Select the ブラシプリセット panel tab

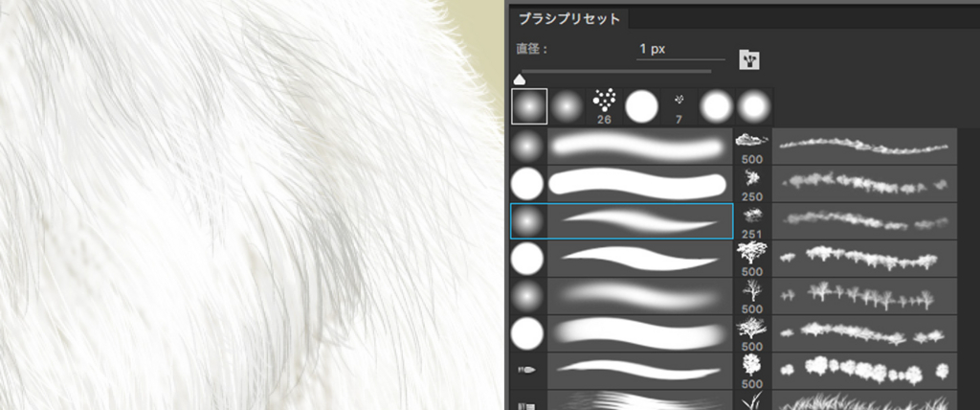coord(568,19)
